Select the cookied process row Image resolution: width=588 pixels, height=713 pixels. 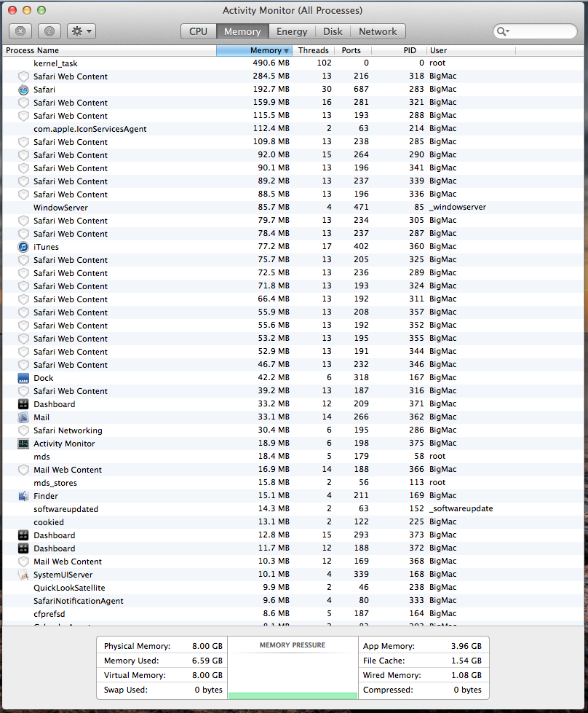point(293,522)
